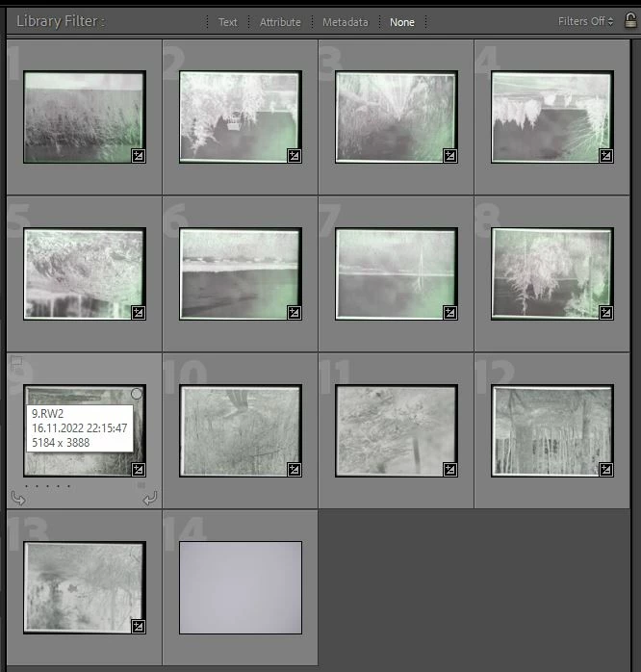Screen dimensions: 641x672
Task: Select thumbnail 11 in the grid
Action: (397, 430)
